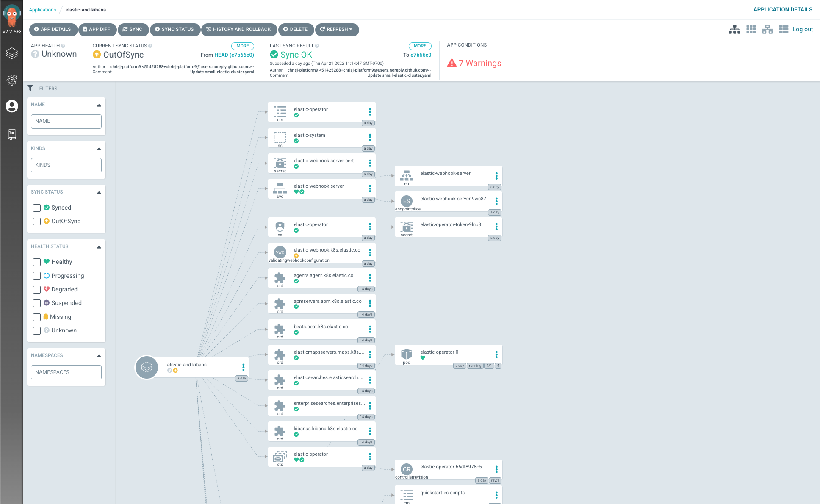Screen dimensions: 820x504
Task: Check the Healthy filter checkbox
Action: (37, 262)
